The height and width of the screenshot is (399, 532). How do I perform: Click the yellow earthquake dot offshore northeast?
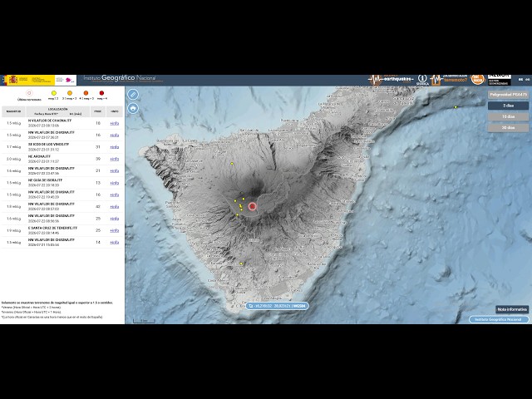click(x=456, y=107)
